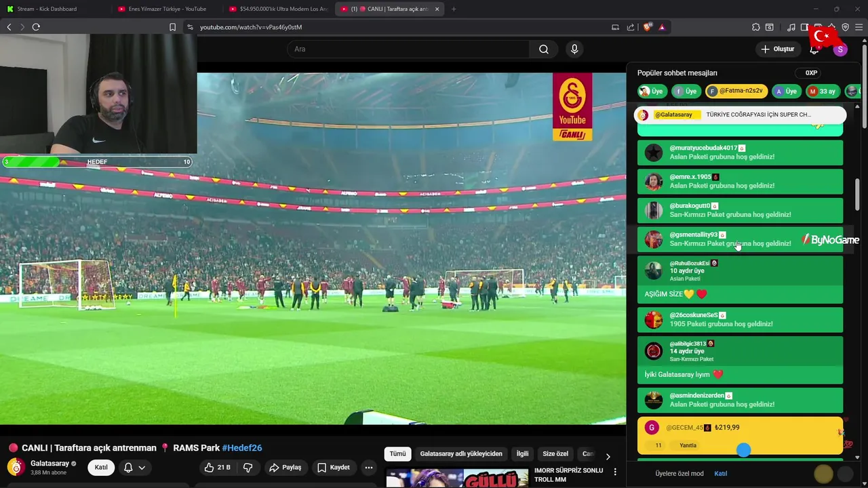This screenshot has width=868, height=488.
Task: Click the @26coskuneSeS username in chat
Action: click(694, 315)
